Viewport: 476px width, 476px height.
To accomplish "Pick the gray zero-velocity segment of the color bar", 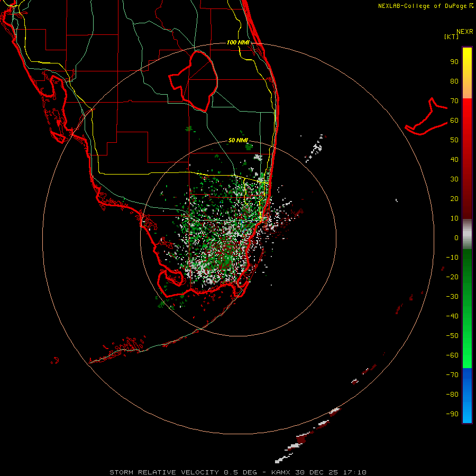I will [467, 234].
